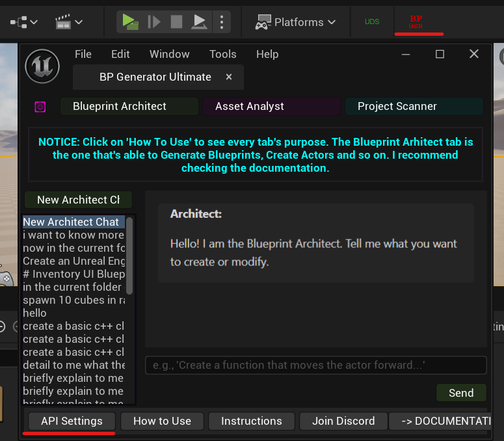Close the BP Generator Ultimate tab
The width and height of the screenshot is (504, 441).
[229, 77]
